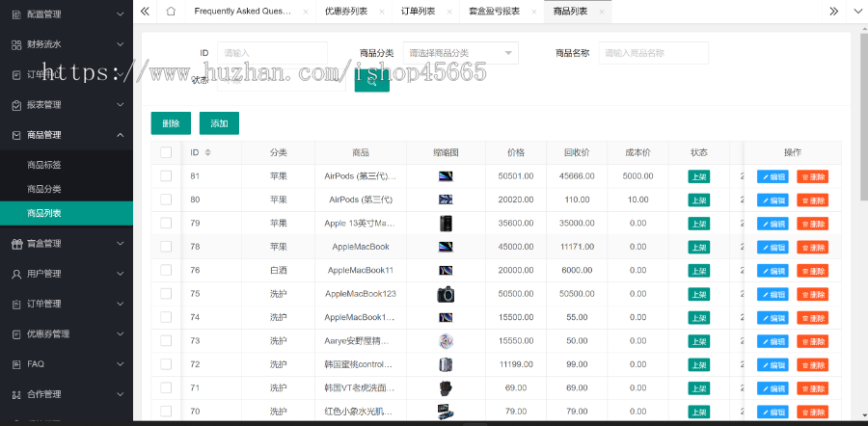Edit product ID 81 with 编辑 button
The height and width of the screenshot is (426, 868).
(773, 177)
